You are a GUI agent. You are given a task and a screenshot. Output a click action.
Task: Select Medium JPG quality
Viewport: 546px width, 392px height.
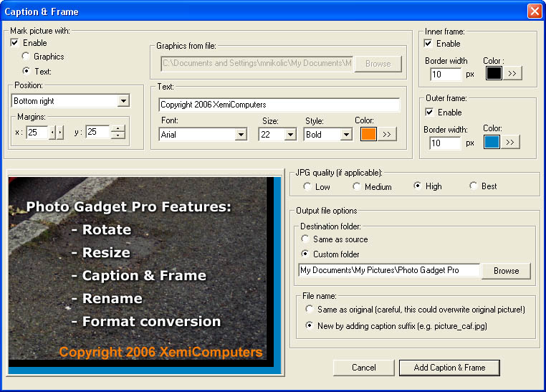[x=357, y=186]
